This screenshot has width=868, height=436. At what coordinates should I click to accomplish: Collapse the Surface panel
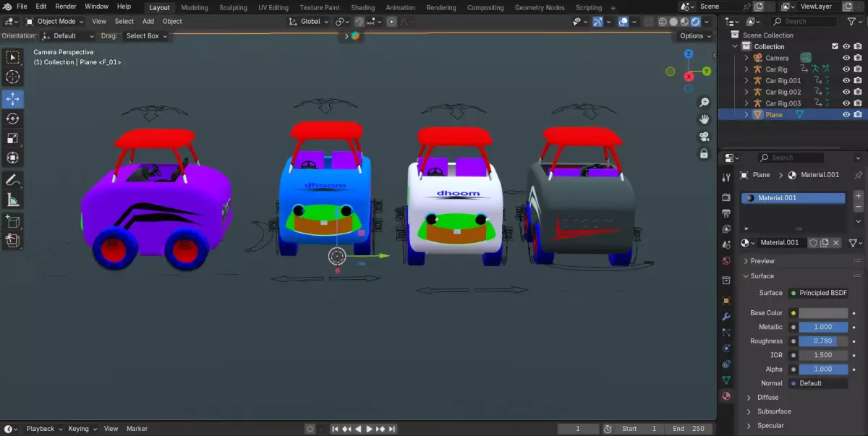(x=746, y=276)
